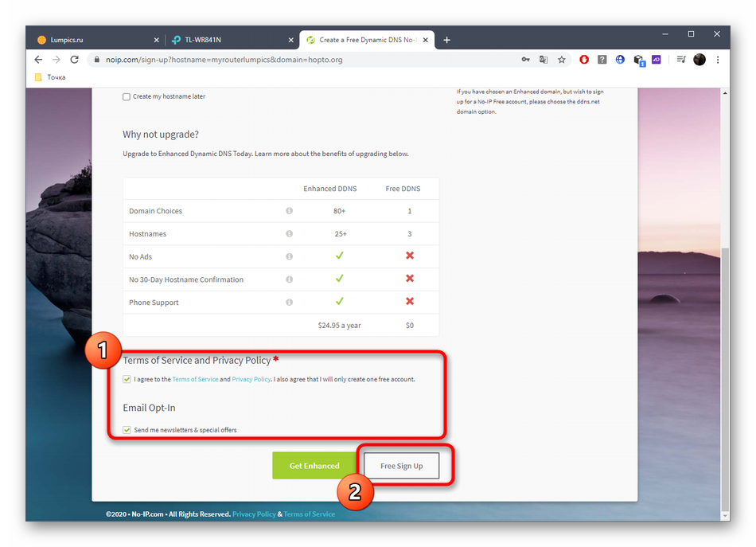This screenshot has height=547, width=756.
Task: Click the 80+ Domain Choices value
Action: (340, 211)
